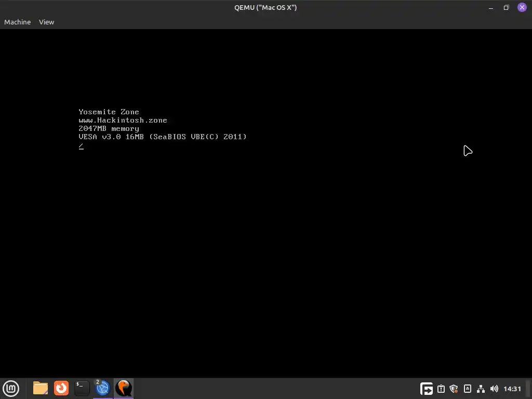Open the clipboard warning tray icon

[441, 389]
